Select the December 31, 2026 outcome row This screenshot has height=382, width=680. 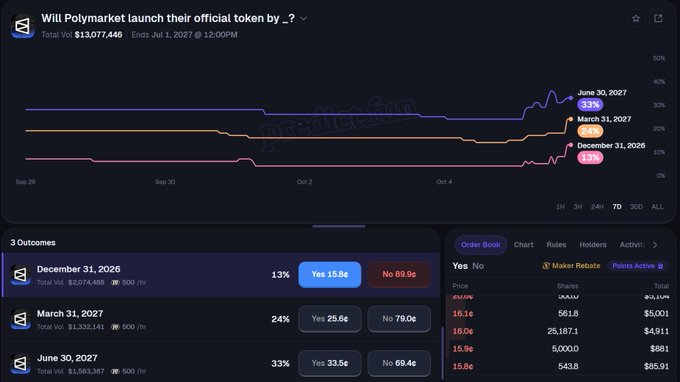click(221, 275)
